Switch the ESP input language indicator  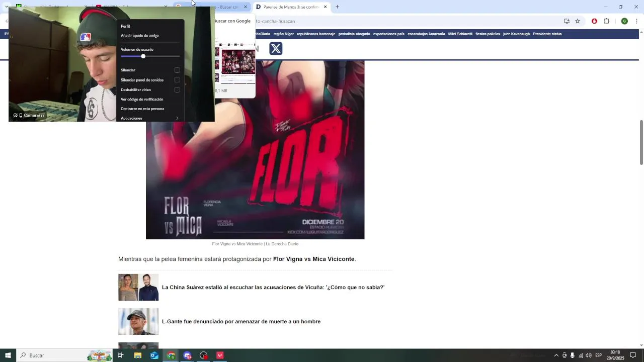[x=598, y=355]
